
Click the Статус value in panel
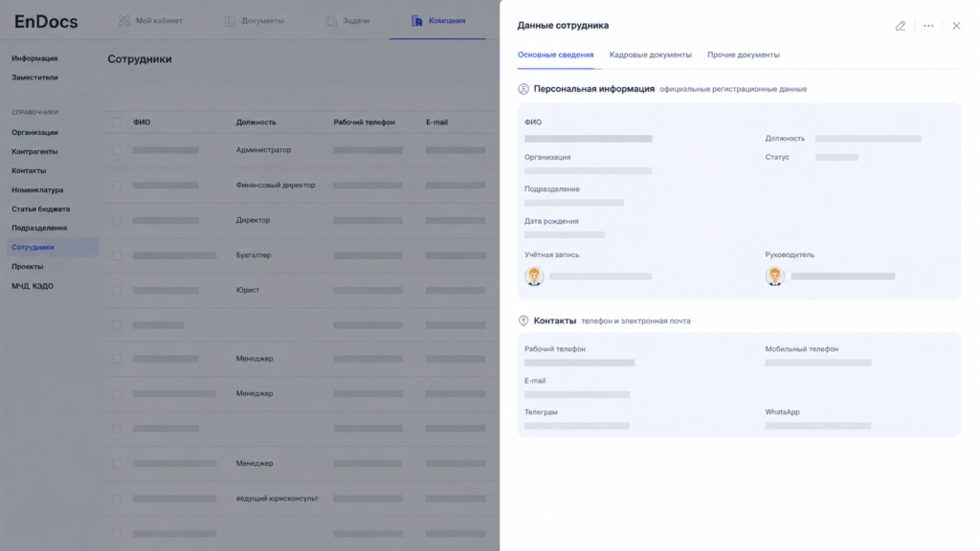836,158
